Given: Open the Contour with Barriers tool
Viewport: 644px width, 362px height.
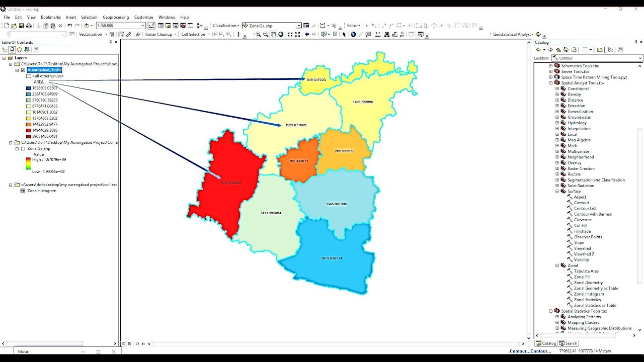Looking at the screenshot, I should coord(593,214).
